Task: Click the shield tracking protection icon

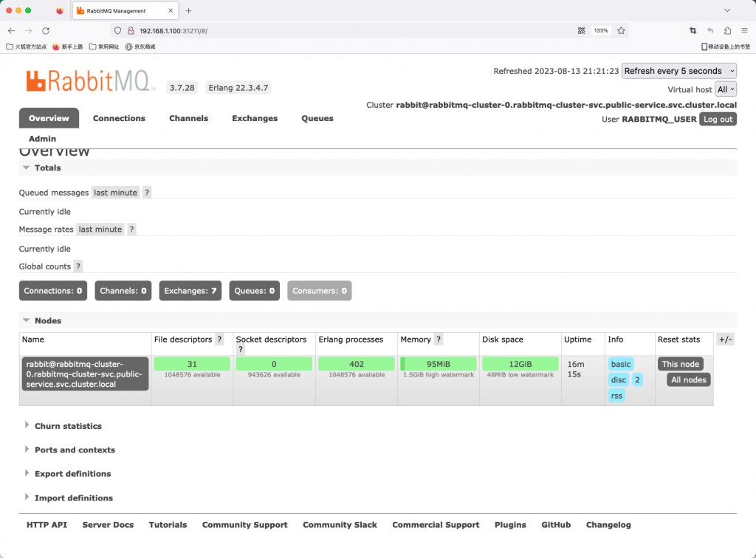Action: 117,31
